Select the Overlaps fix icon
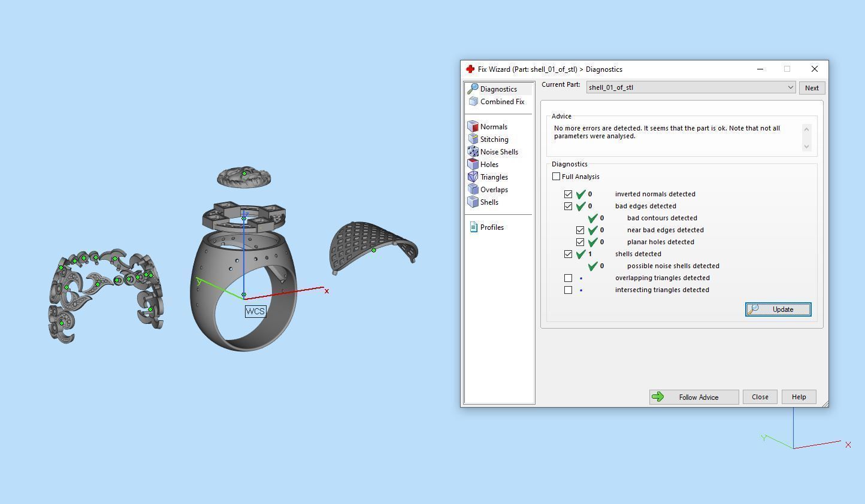Image resolution: width=865 pixels, height=504 pixels. [473, 190]
